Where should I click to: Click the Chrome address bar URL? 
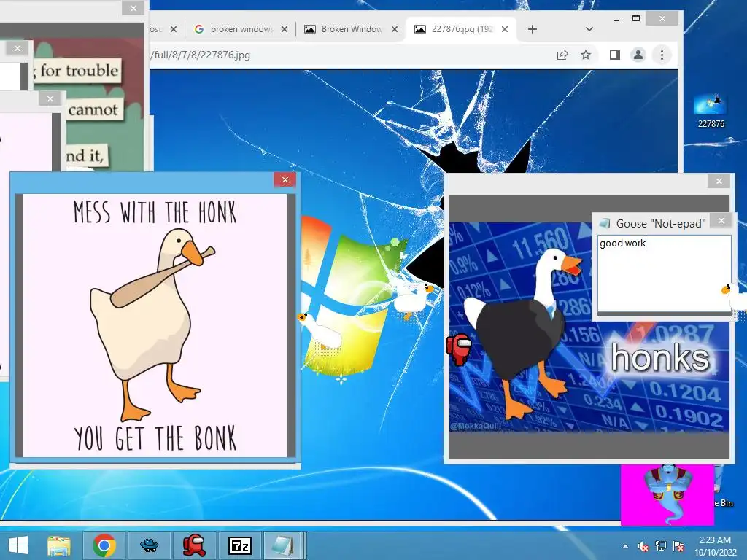(201, 55)
